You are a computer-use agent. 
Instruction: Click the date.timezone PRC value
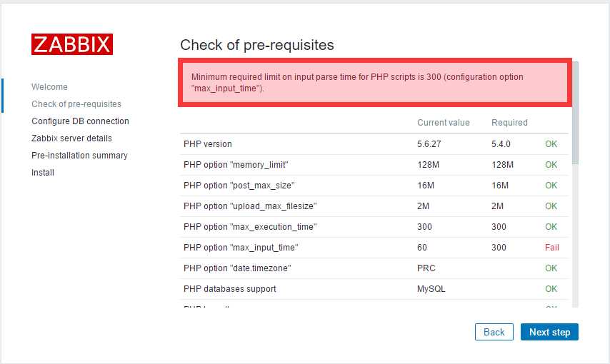pyautogui.click(x=426, y=268)
